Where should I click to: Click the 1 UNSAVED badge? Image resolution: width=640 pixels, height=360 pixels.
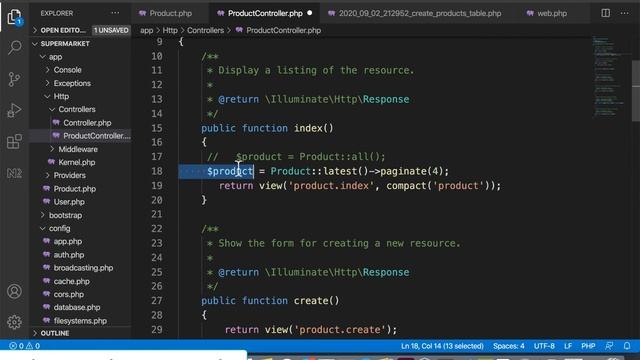coord(111,30)
